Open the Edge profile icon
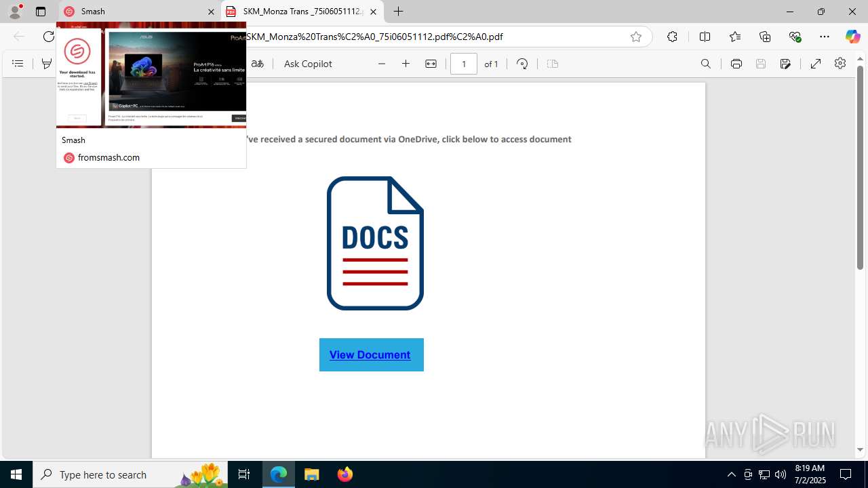 click(15, 12)
